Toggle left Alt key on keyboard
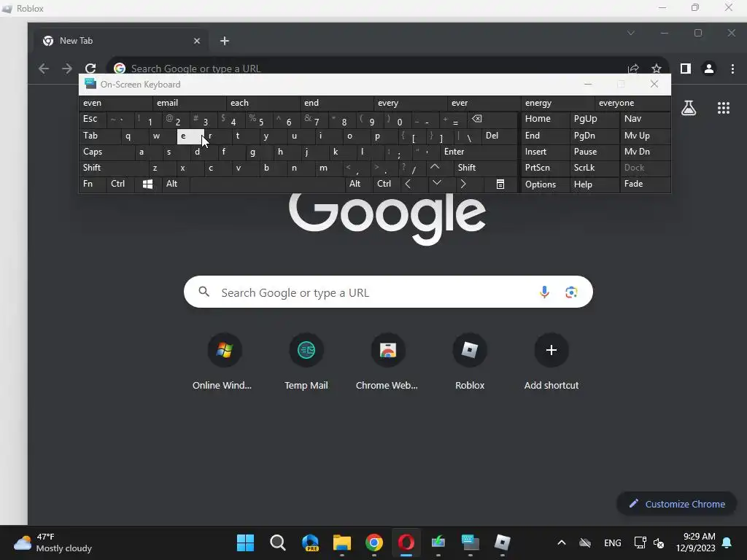The width and height of the screenshot is (747, 560). point(175,184)
